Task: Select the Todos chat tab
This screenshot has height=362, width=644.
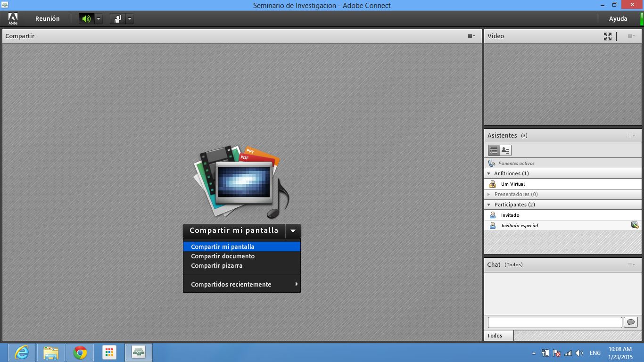Action: 499,336
